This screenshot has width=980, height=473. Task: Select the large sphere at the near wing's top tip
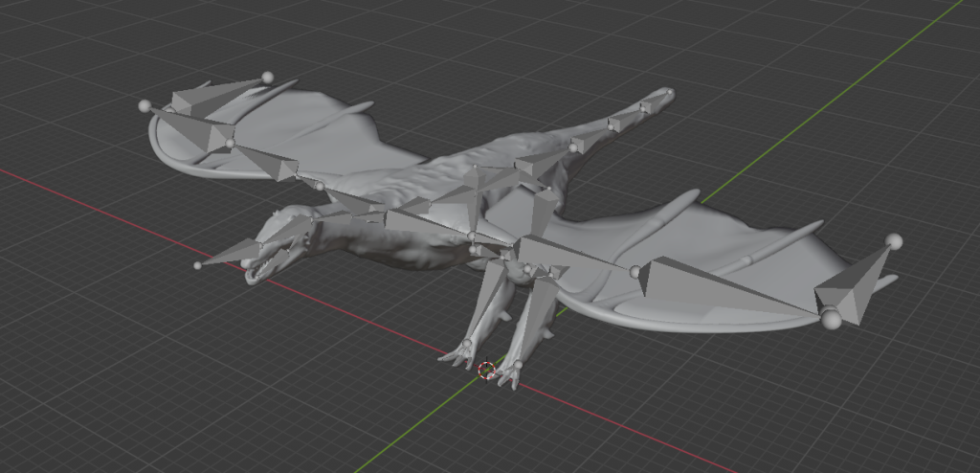point(894,241)
